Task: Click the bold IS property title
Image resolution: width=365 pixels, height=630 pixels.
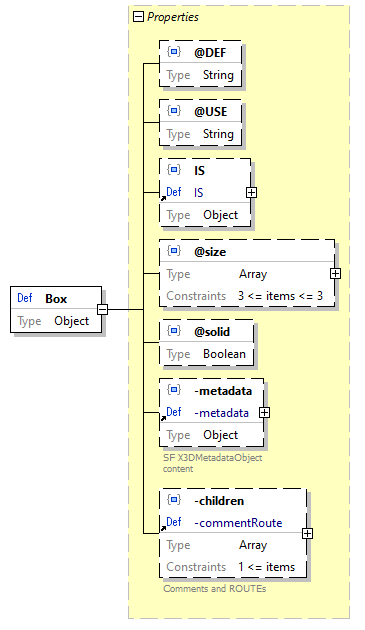Action: click(199, 171)
